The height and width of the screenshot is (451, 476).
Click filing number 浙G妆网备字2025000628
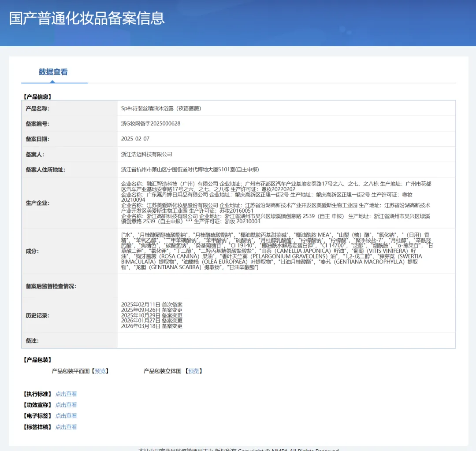[x=151, y=123]
